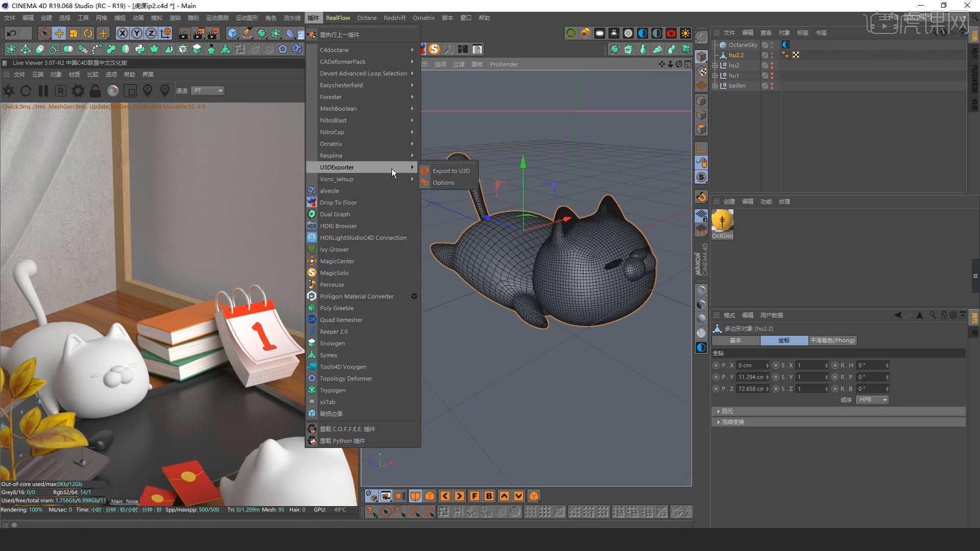Choose Export to U3D submenu item
The image size is (980, 551).
[x=451, y=171]
